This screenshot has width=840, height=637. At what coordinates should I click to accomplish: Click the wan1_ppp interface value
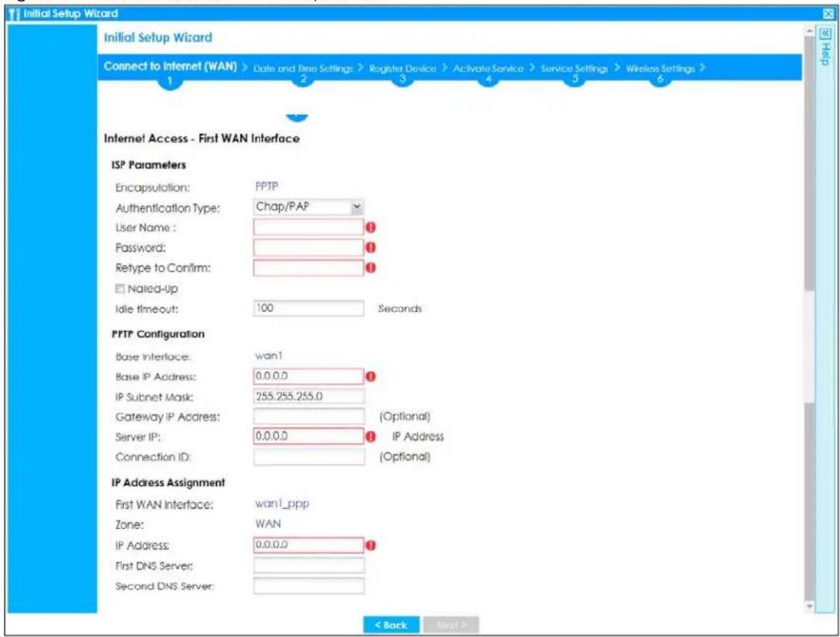282,503
